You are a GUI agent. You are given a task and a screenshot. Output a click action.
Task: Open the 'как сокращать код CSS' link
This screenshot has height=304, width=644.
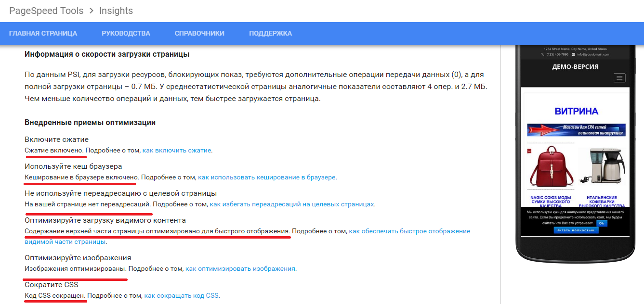point(181,296)
